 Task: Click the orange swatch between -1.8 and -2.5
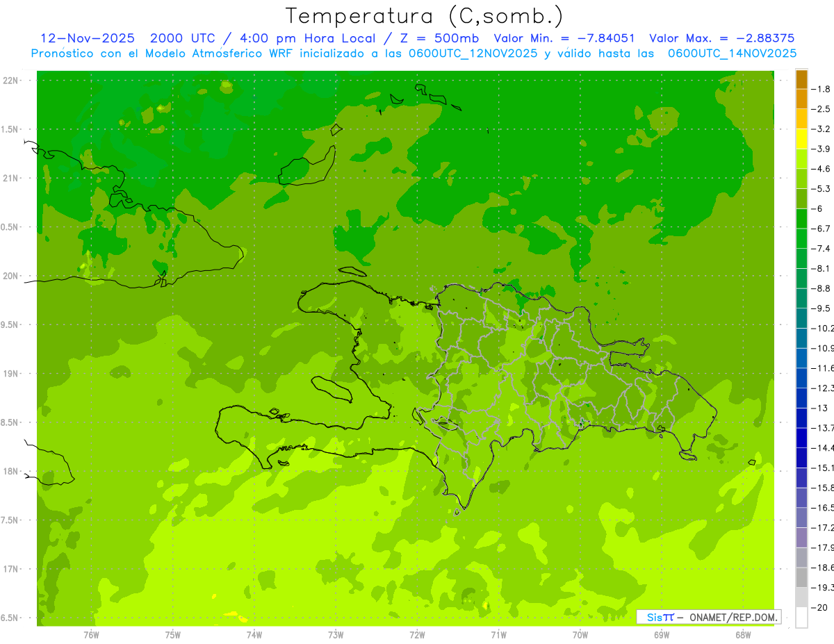coord(801,99)
